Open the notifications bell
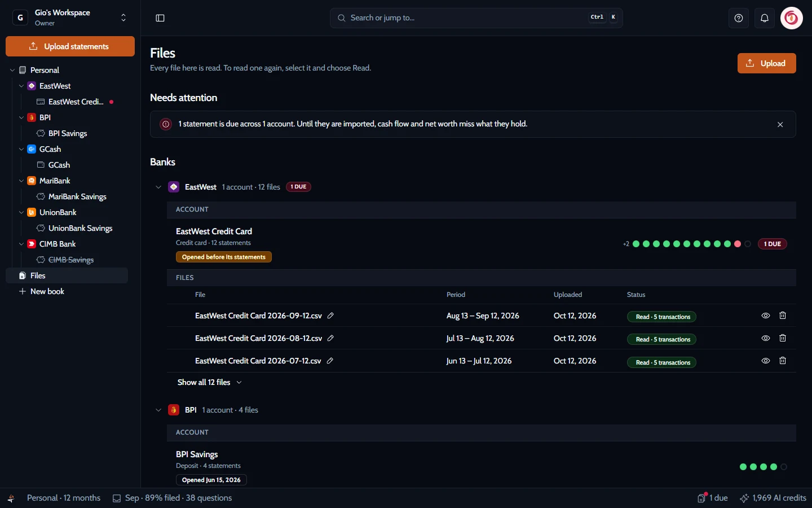Screen dimensions: 812x508 (765, 18)
